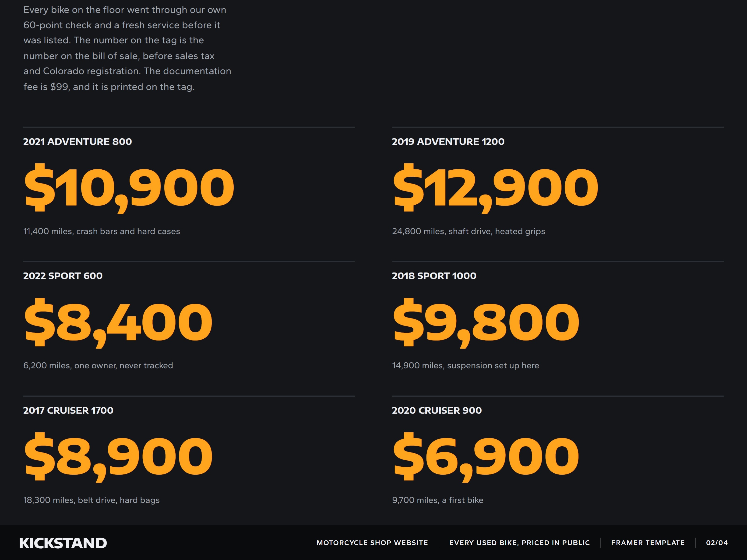
Task: Open the 2018 Sport 1000 listing title
Action: pyautogui.click(x=434, y=276)
